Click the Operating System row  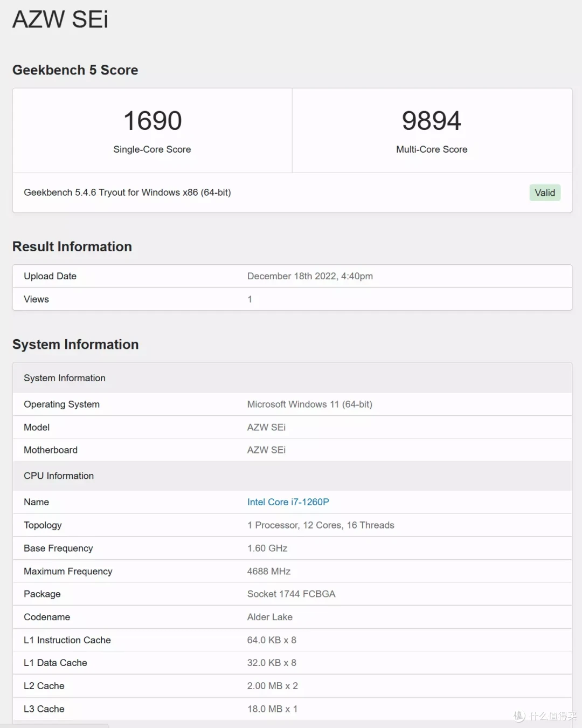coord(61,404)
